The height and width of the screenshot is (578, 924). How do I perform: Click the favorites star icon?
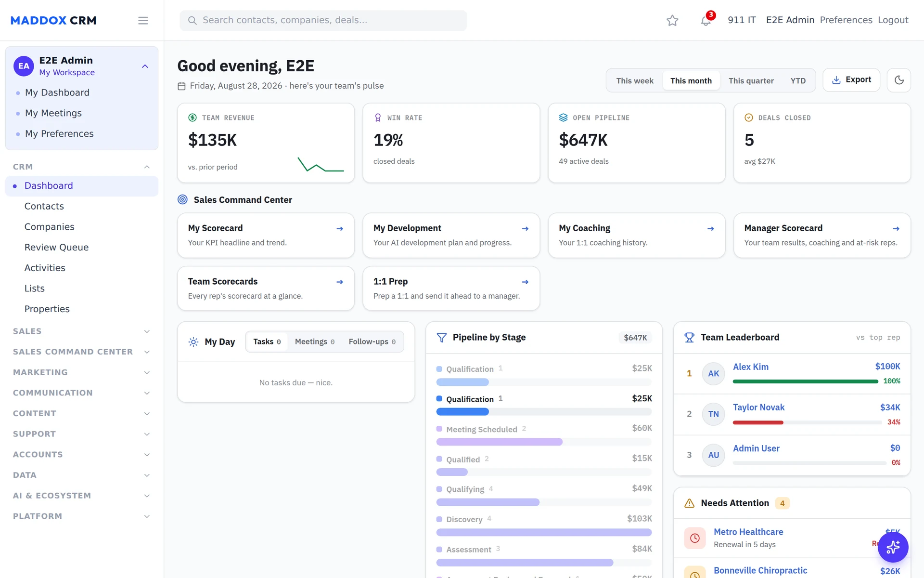(672, 20)
